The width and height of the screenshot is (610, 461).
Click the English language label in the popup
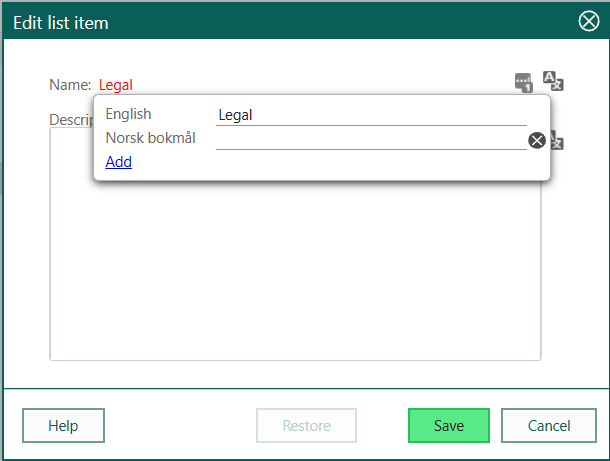tap(128, 114)
